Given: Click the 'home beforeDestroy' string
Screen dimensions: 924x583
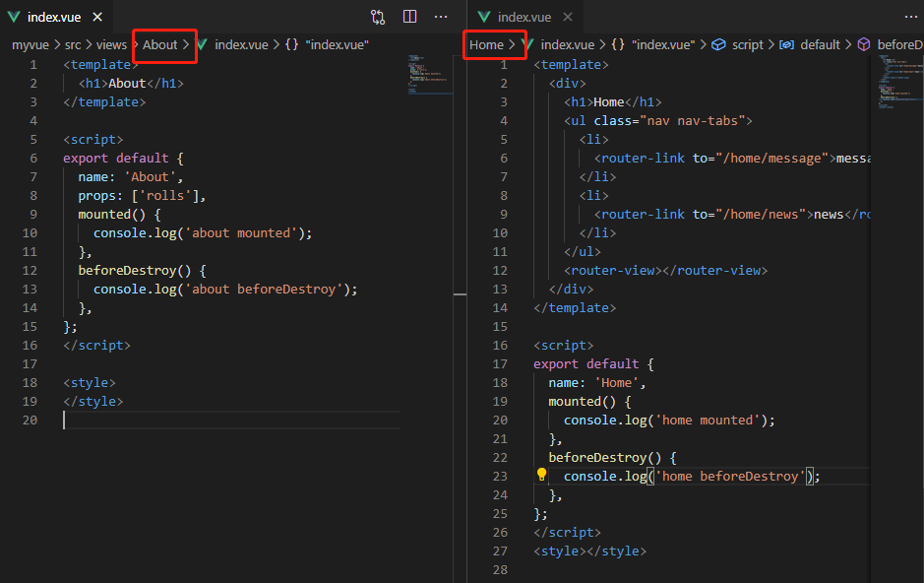Looking at the screenshot, I should click(730, 476).
